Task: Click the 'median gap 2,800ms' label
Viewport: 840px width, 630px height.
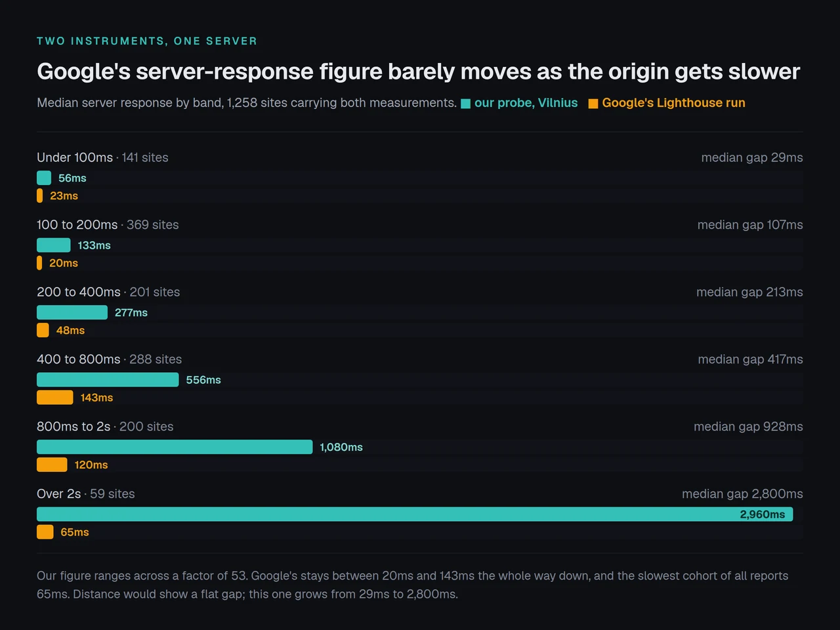Action: point(742,493)
